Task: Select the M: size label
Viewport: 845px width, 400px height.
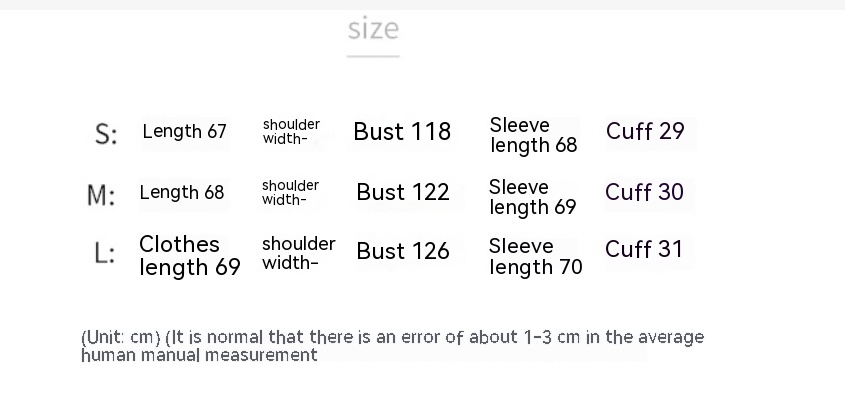Action: pos(102,195)
